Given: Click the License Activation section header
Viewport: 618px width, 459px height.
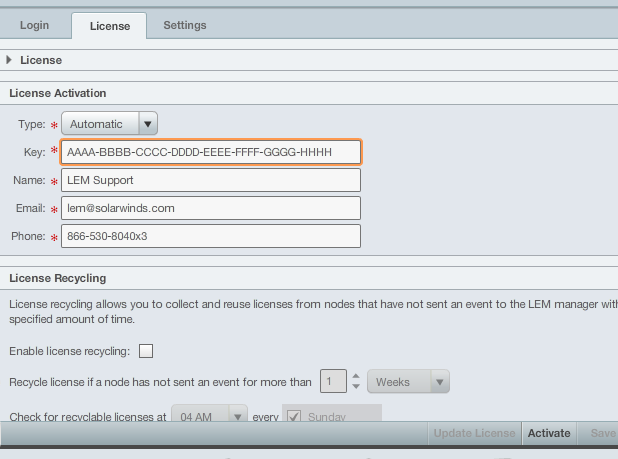Looking at the screenshot, I should 57,93.
